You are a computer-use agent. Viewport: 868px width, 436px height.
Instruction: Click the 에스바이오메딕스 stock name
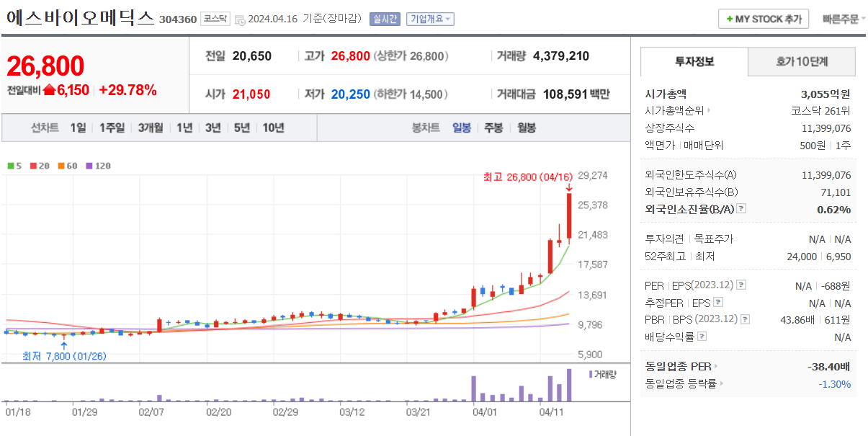[x=80, y=18]
